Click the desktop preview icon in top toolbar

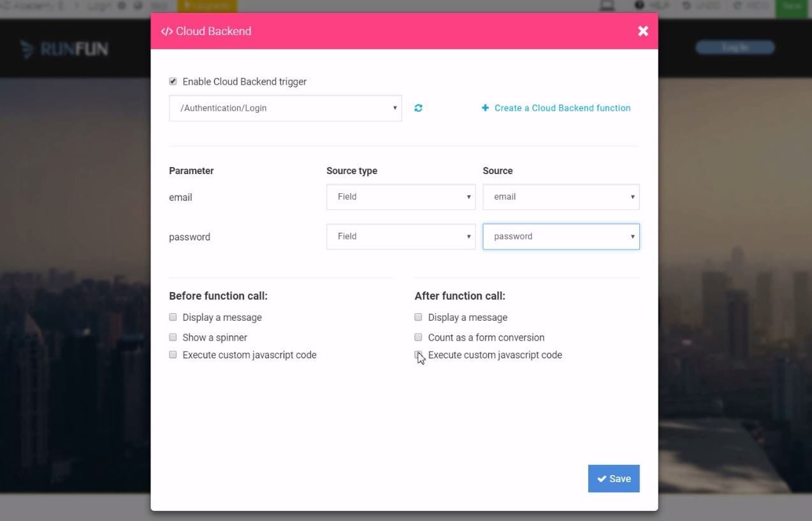(607, 6)
